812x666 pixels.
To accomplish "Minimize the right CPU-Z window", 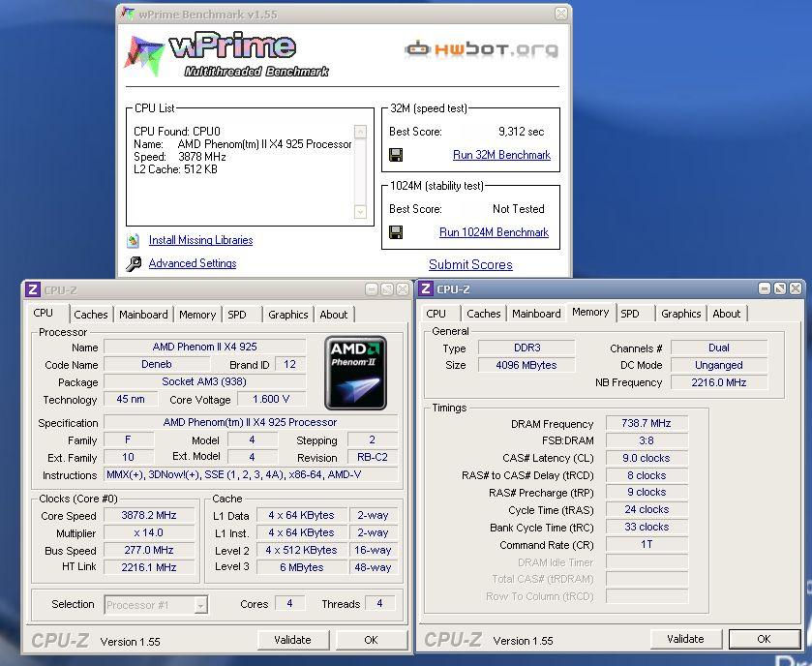I will tap(765, 288).
